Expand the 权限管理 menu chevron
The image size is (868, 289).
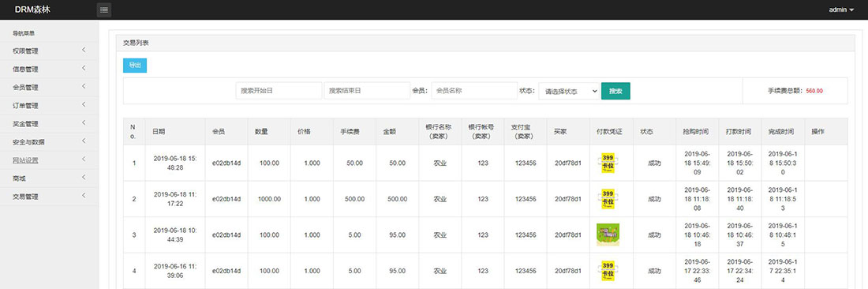tap(84, 51)
